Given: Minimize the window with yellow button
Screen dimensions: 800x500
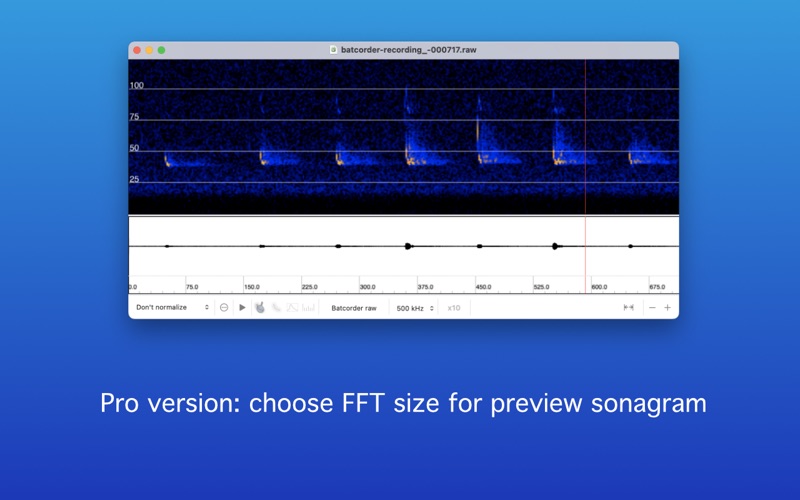Looking at the screenshot, I should pyautogui.click(x=149, y=50).
